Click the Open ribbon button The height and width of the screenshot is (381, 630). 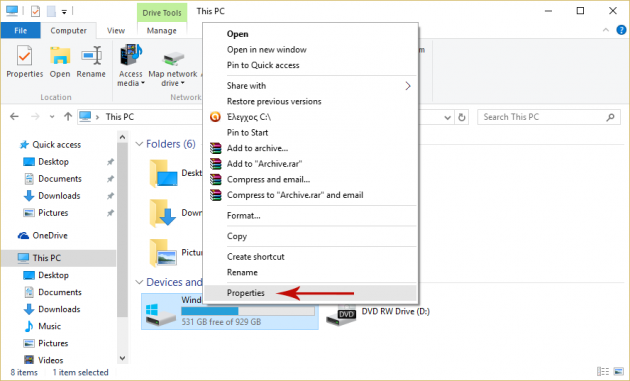60,62
